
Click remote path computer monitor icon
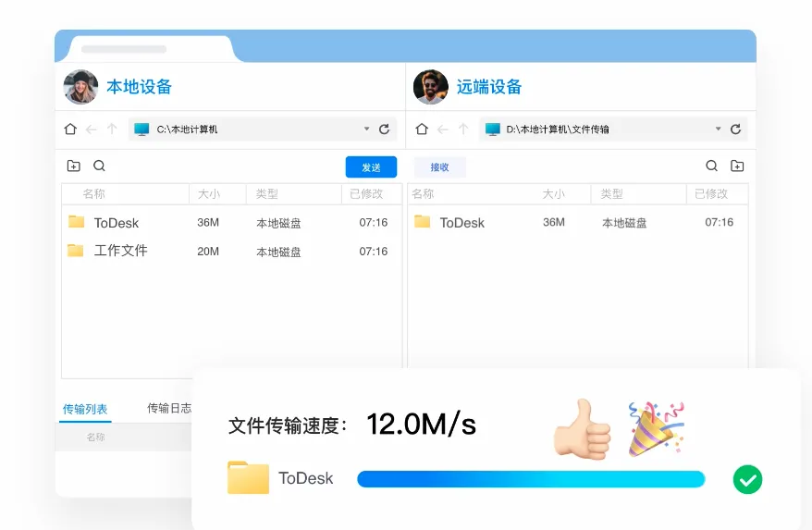[x=493, y=129]
